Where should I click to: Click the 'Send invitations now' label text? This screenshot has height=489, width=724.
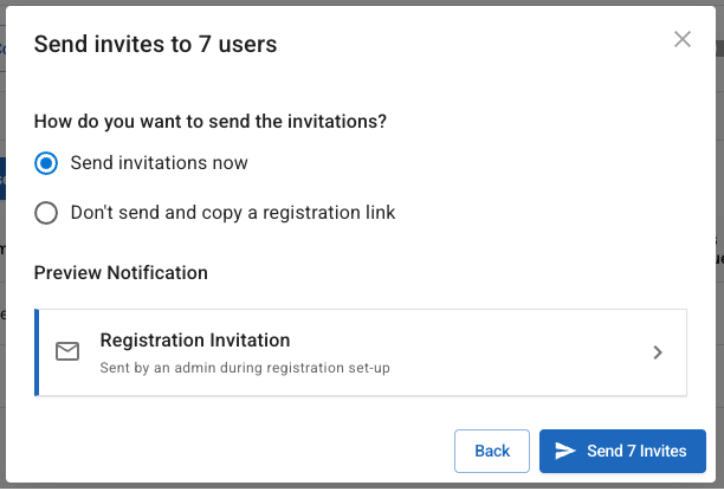coord(159,163)
